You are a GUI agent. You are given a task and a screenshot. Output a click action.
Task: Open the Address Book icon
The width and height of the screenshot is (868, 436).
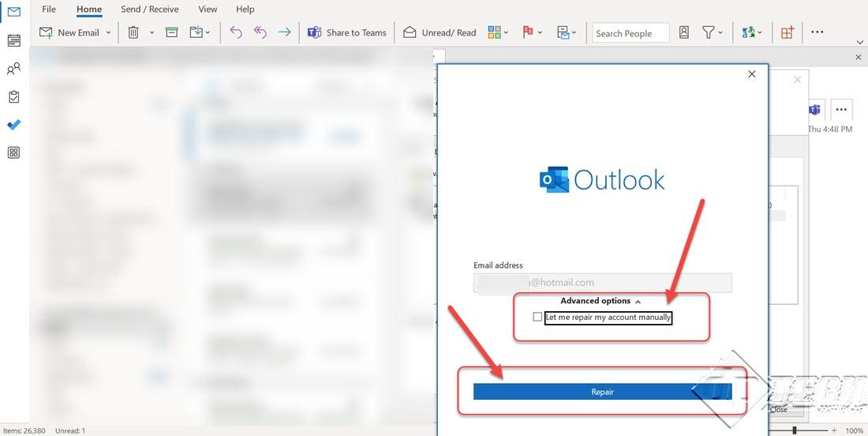pyautogui.click(x=684, y=32)
